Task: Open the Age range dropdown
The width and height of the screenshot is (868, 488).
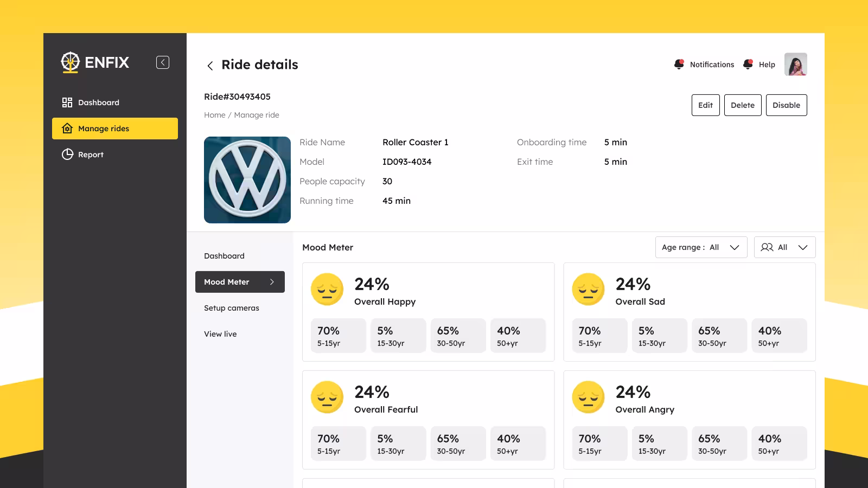Action: 701,247
